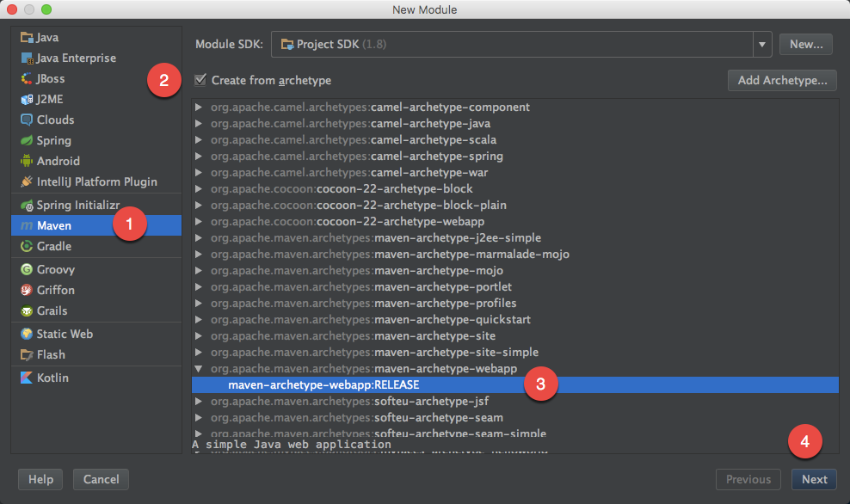Viewport: 850px width, 504px height.
Task: Click the Project SDK folder icon
Action: [287, 45]
